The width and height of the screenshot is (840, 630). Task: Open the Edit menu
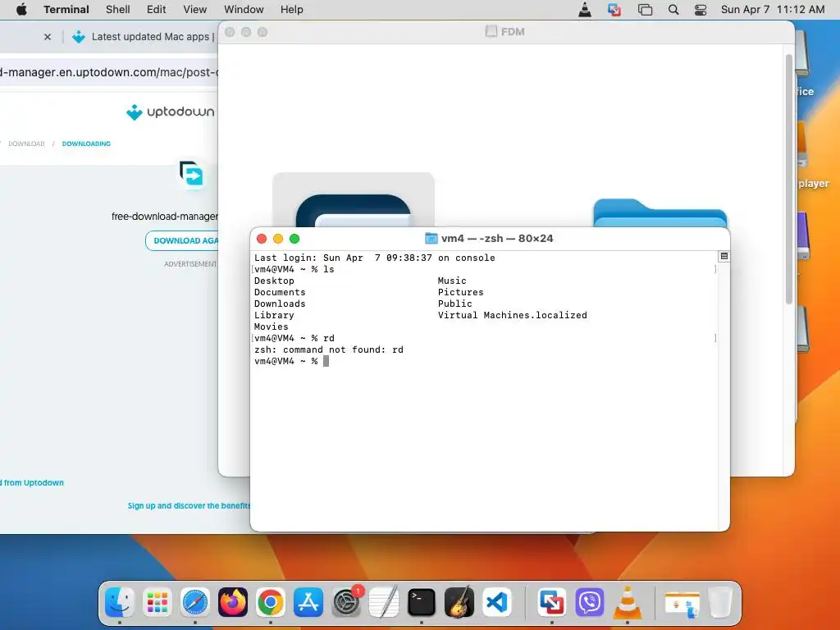click(157, 9)
